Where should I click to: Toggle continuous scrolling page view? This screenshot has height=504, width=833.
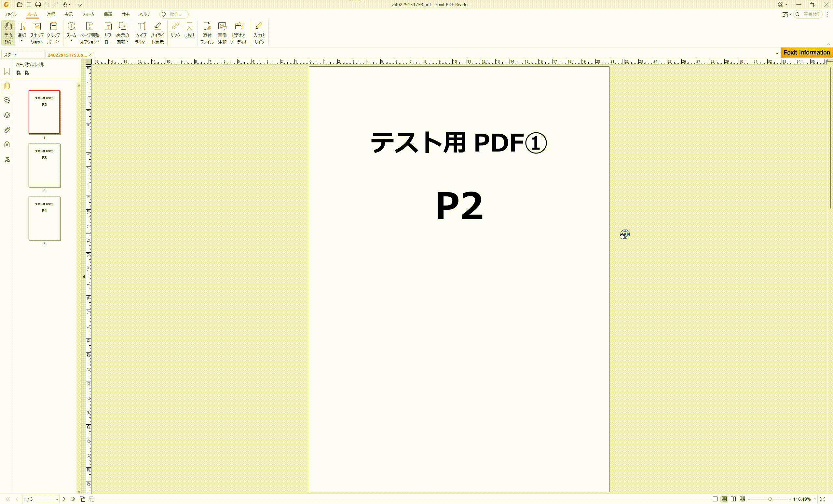click(724, 499)
